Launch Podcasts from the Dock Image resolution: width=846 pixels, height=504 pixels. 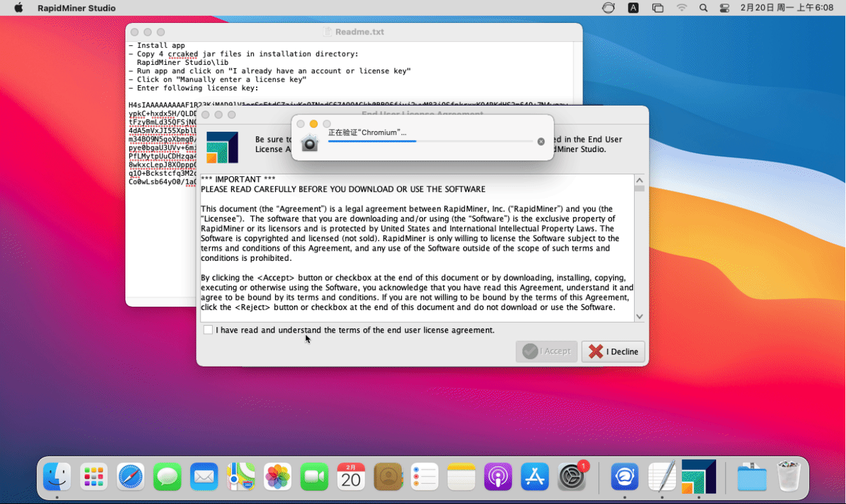(x=498, y=477)
